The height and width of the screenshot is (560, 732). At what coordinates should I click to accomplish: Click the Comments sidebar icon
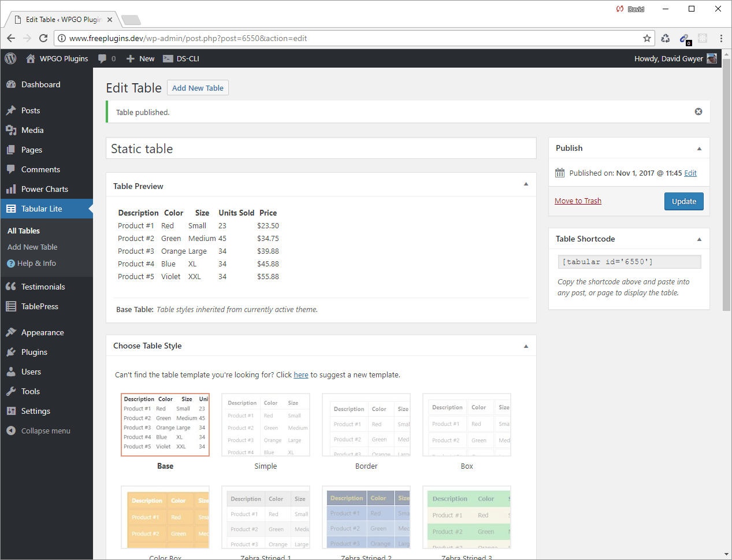(11, 169)
